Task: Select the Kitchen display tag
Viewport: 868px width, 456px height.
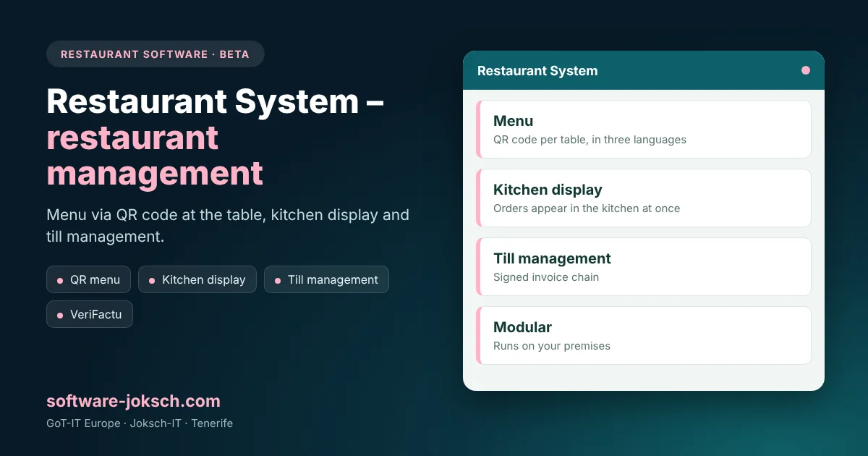Action: [197, 279]
